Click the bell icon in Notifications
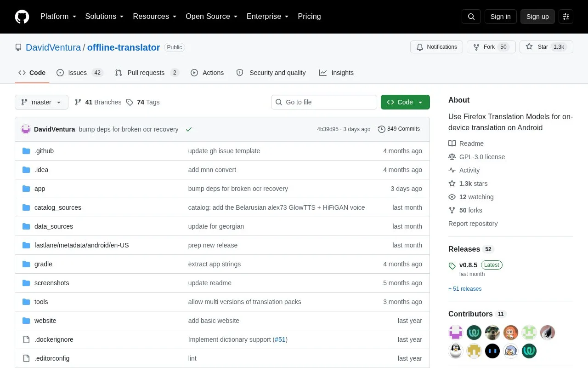Viewport: 588px width, 368px height. 420,47
